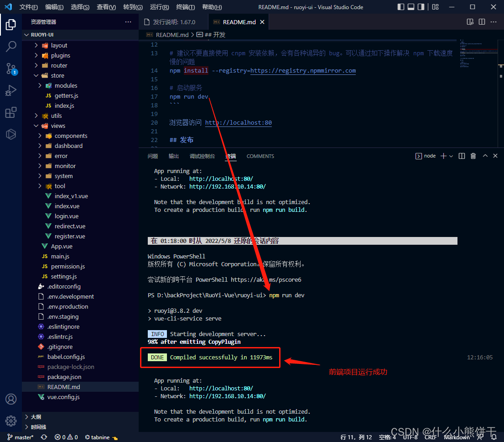Open the Manage gear icon
The width and height of the screenshot is (504, 442).
(10, 421)
